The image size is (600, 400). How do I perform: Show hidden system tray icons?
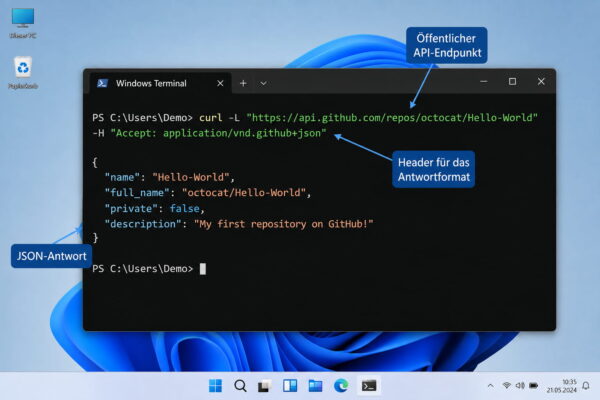pyautogui.click(x=491, y=386)
